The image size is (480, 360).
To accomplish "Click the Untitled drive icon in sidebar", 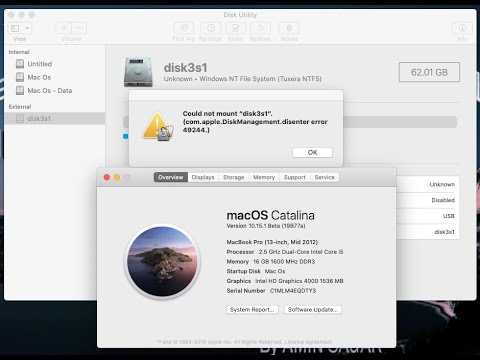I will pyautogui.click(x=20, y=64).
